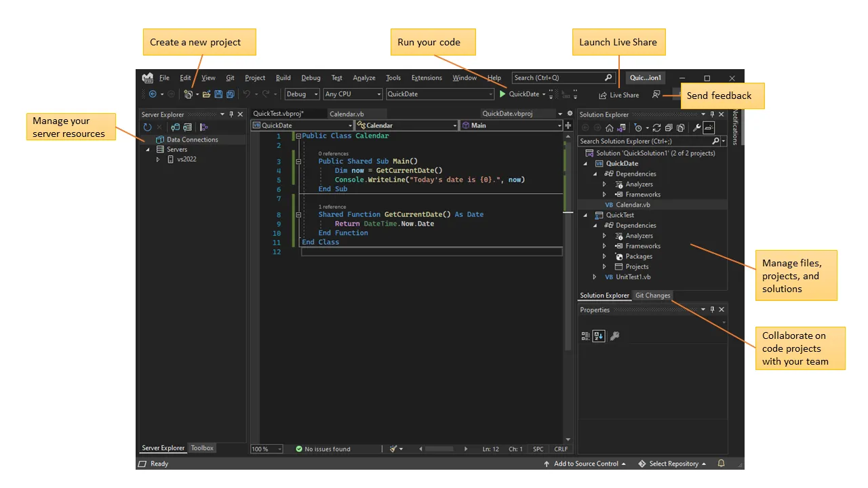Refresh the Solution Explorer
The height and width of the screenshot is (488, 868).
pyautogui.click(x=656, y=127)
